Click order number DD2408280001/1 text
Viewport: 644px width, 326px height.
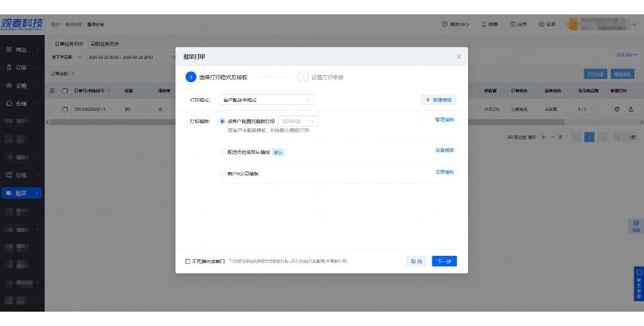tap(90, 109)
